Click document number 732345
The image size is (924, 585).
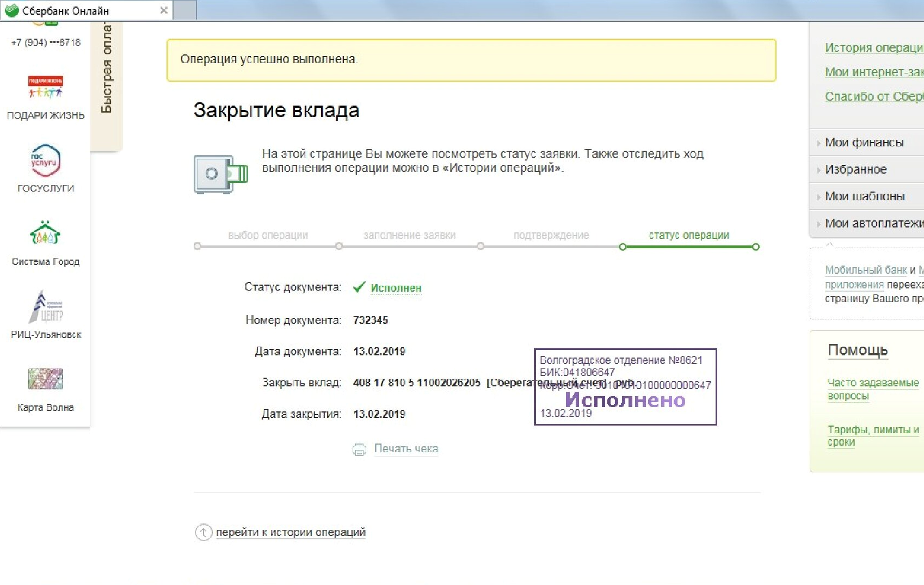pyautogui.click(x=371, y=320)
